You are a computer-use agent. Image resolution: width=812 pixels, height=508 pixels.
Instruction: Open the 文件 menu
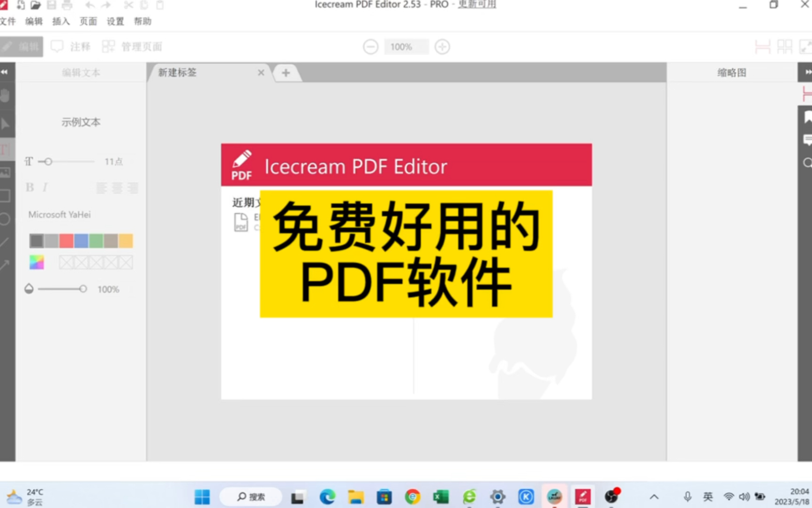tap(8, 21)
